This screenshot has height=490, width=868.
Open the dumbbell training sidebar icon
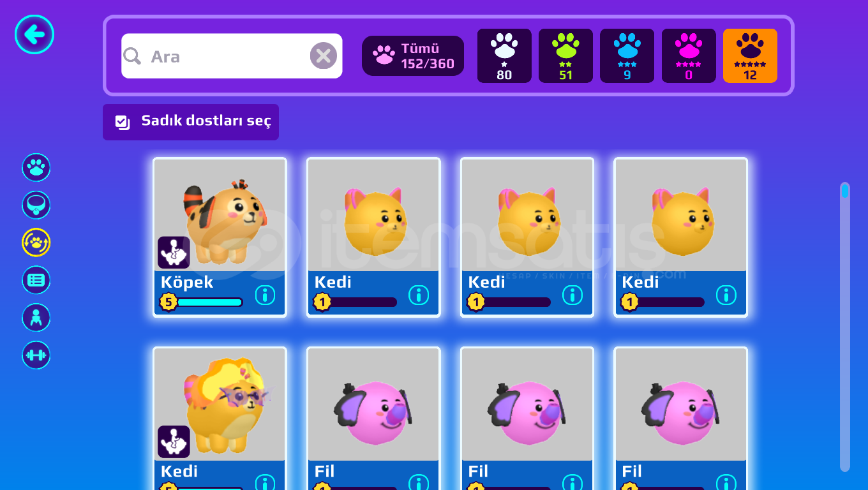36,355
